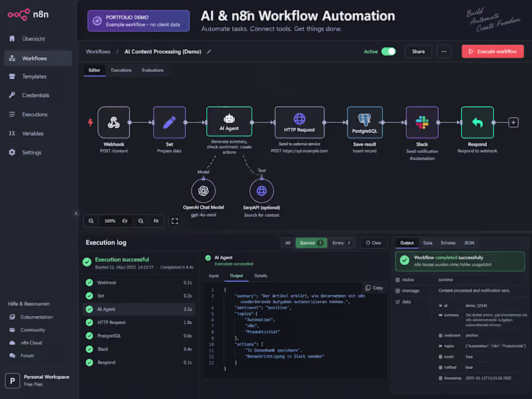The image size is (532, 399).
Task: Click the Portfolio Demo badge
Action: click(138, 21)
